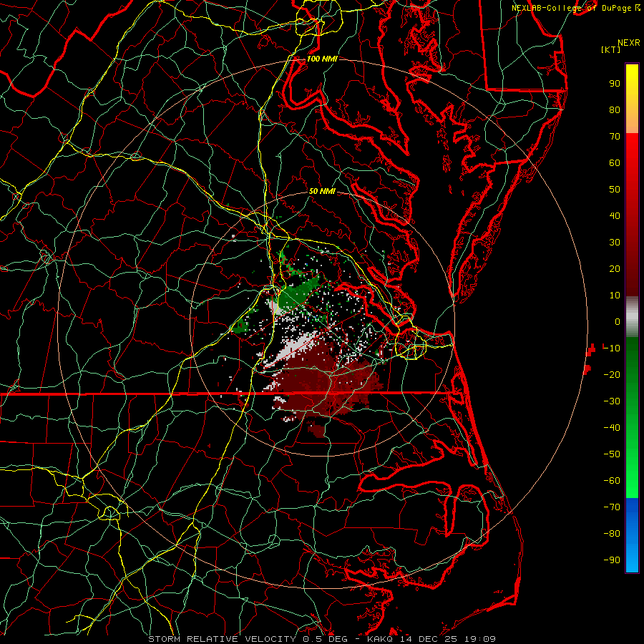The image size is (644, 644).
Task: Click the "20" value on the velocity scale
Action: [615, 269]
